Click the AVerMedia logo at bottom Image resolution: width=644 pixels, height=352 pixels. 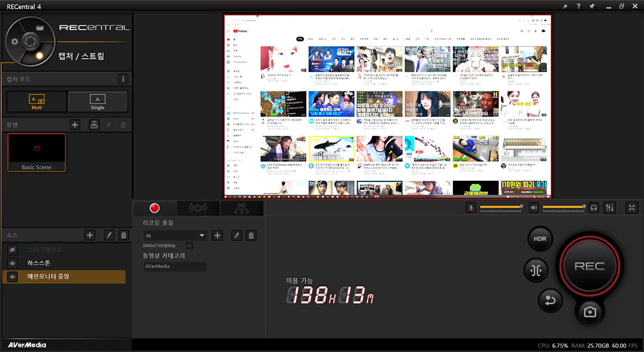[x=27, y=345]
